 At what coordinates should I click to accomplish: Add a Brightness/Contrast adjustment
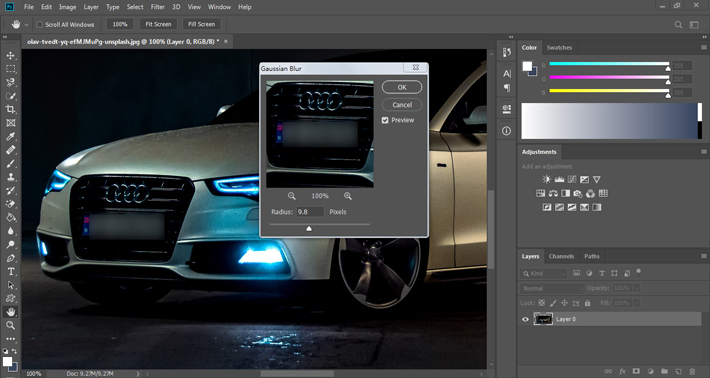click(547, 179)
